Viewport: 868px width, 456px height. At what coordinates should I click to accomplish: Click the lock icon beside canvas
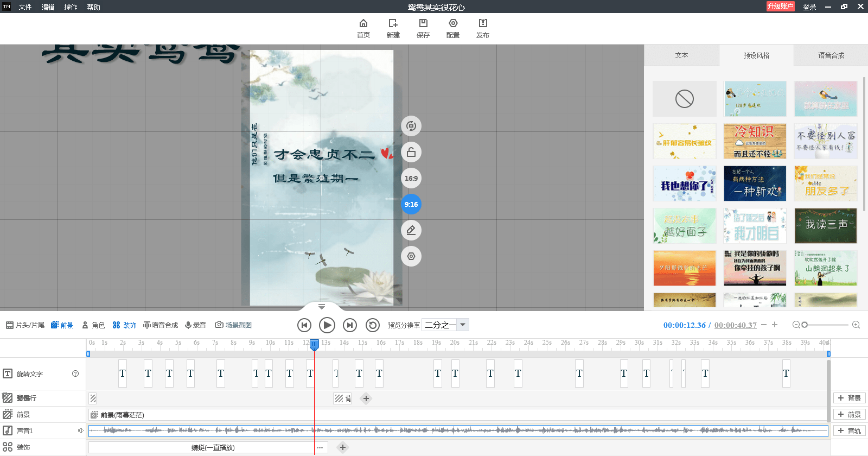pyautogui.click(x=411, y=152)
